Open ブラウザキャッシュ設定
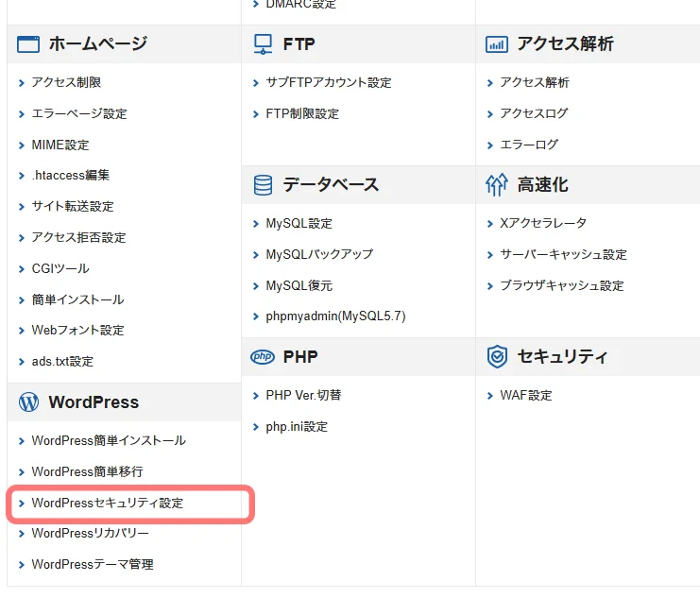This screenshot has width=700, height=598. [x=562, y=286]
